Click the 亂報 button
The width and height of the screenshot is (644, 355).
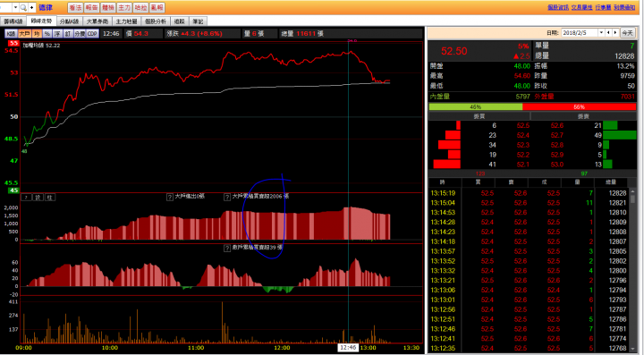click(157, 7)
